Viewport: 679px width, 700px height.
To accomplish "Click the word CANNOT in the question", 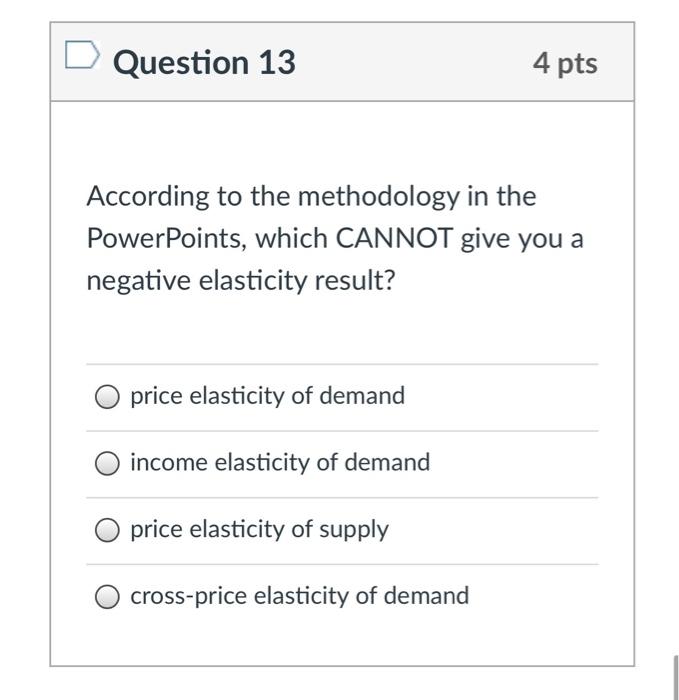I will [x=394, y=238].
